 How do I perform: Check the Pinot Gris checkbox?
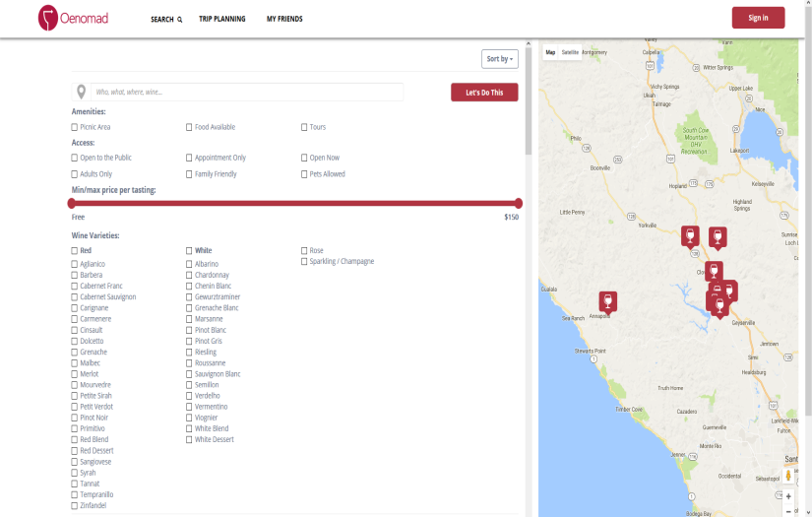click(x=189, y=341)
